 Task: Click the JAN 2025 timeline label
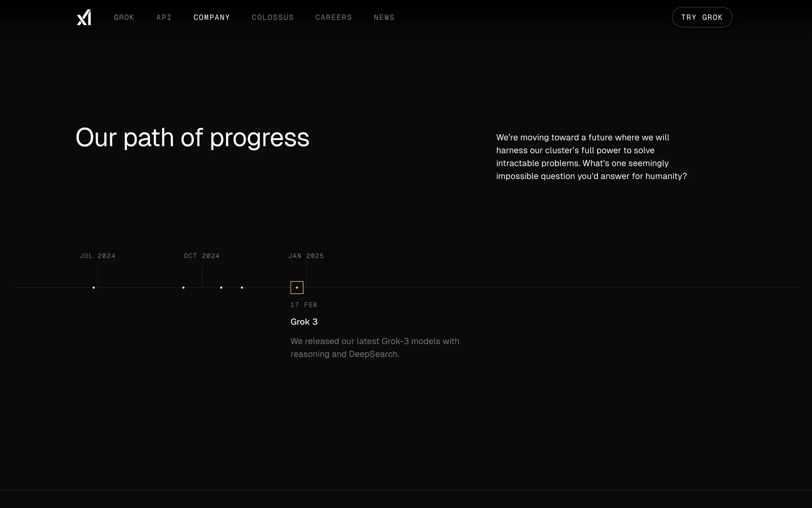[306, 256]
